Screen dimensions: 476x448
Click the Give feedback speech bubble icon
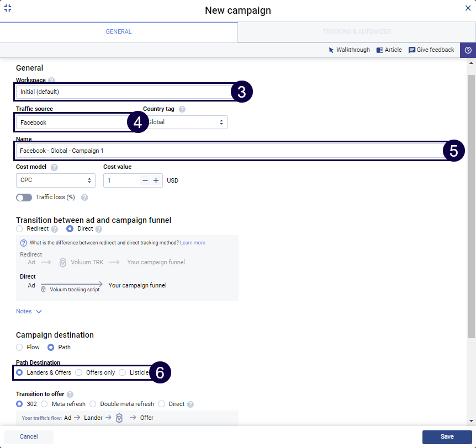point(412,50)
